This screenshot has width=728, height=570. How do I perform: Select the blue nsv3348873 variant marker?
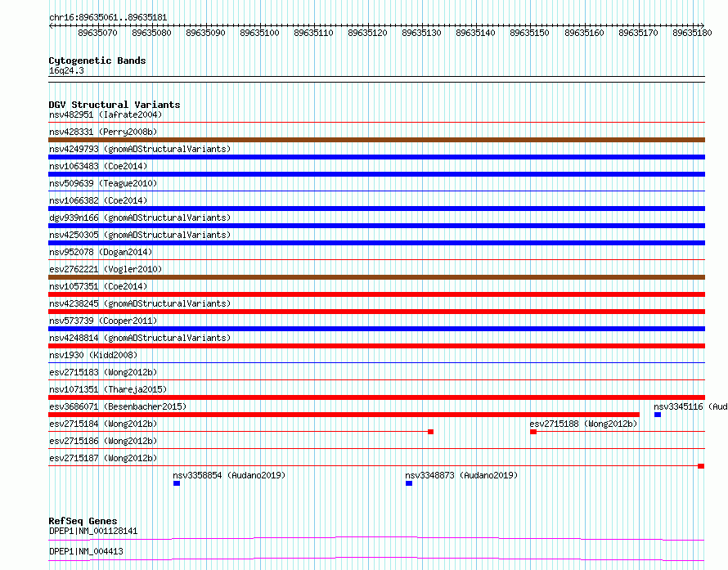pyautogui.click(x=408, y=483)
